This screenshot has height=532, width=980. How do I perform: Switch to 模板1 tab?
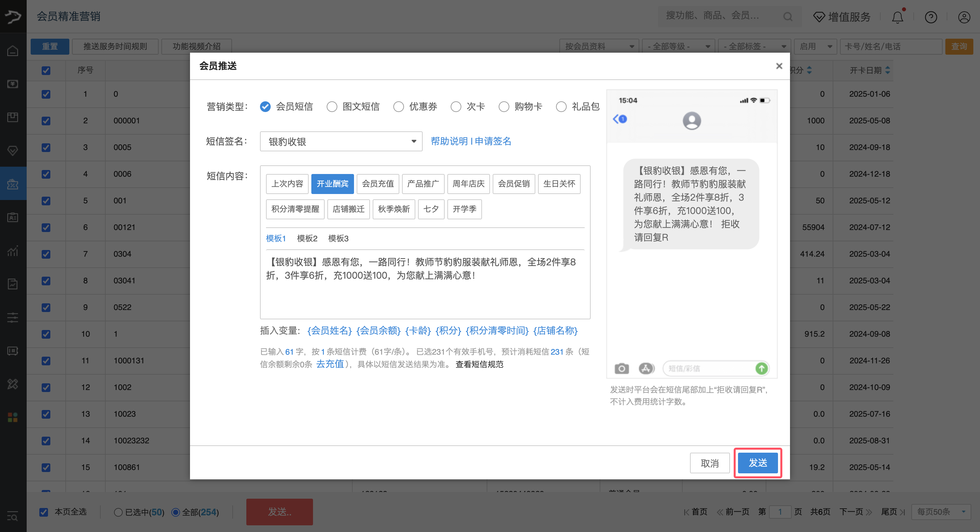(x=276, y=238)
